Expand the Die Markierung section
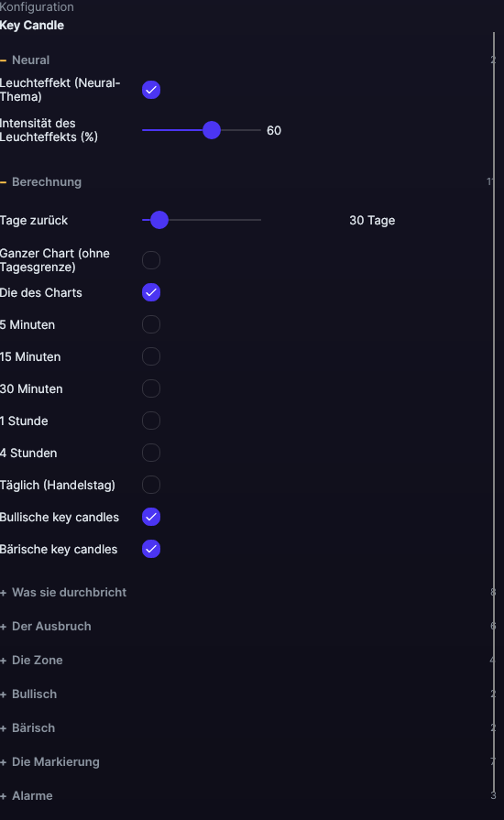 [49, 762]
